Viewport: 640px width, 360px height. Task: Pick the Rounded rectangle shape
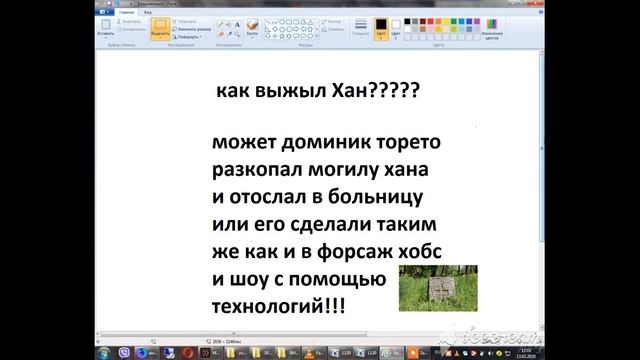(296, 22)
